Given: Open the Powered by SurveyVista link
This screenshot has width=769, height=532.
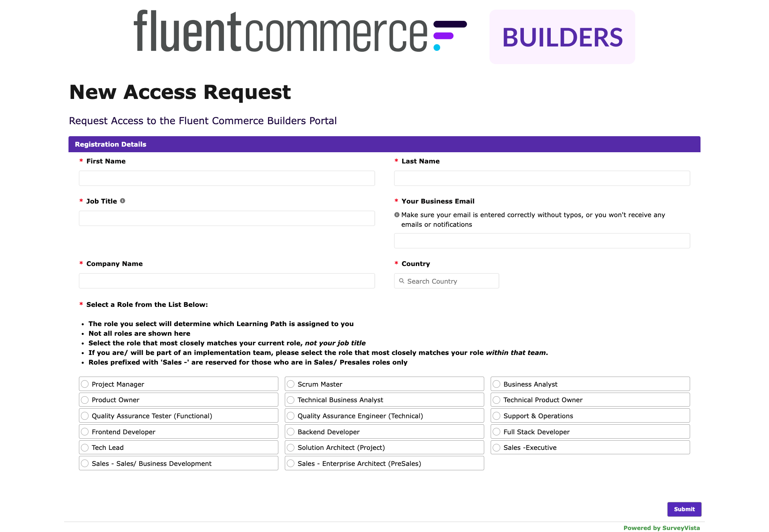Looking at the screenshot, I should [661, 528].
